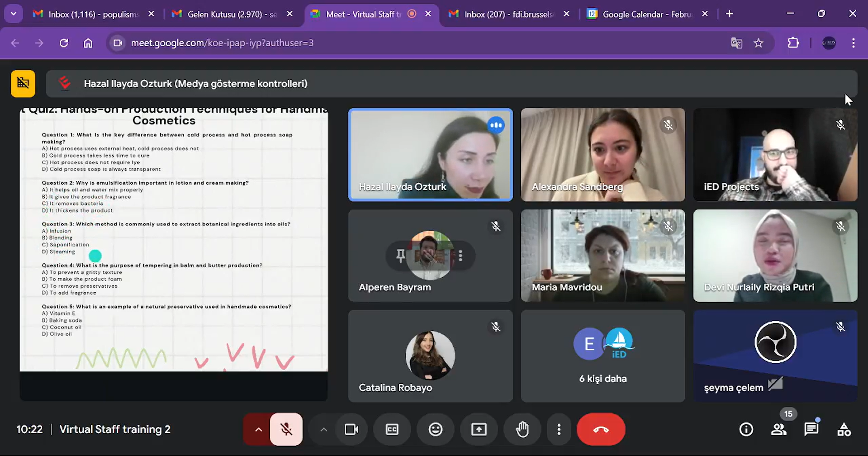Open the emoji reactions button
The image size is (868, 456).
tap(436, 429)
